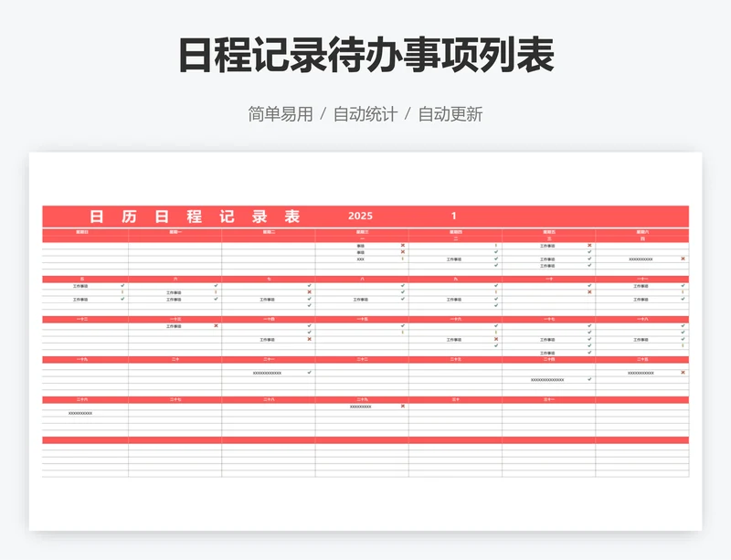The image size is (731, 560).
Task: Click exclamation mark beside XXX entry
Action: click(x=403, y=259)
